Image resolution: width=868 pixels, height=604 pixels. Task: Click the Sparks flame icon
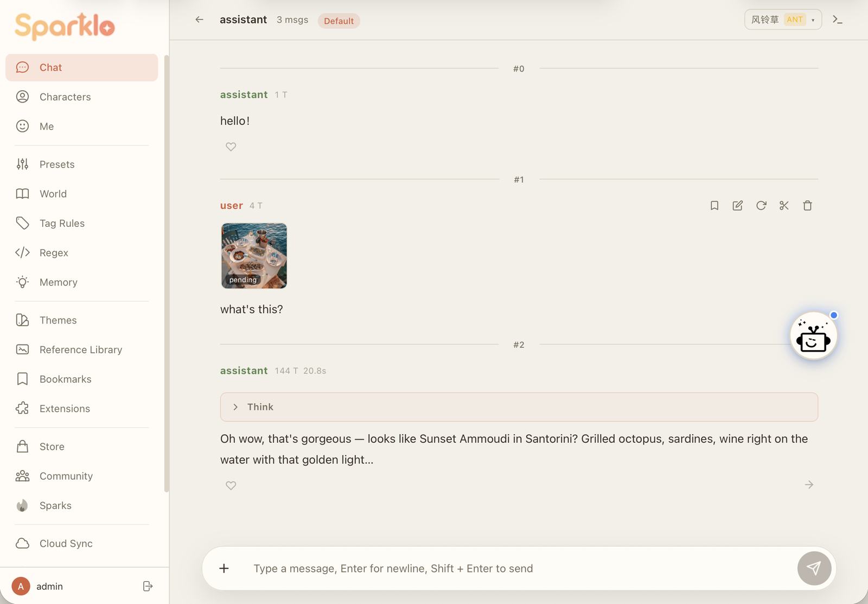tap(22, 506)
